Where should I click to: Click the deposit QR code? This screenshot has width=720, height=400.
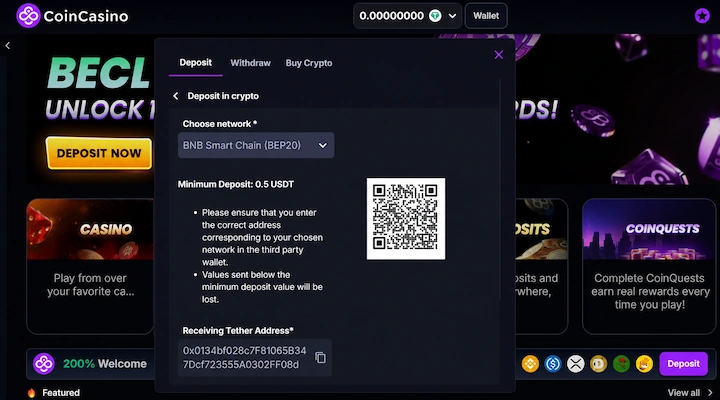point(405,219)
